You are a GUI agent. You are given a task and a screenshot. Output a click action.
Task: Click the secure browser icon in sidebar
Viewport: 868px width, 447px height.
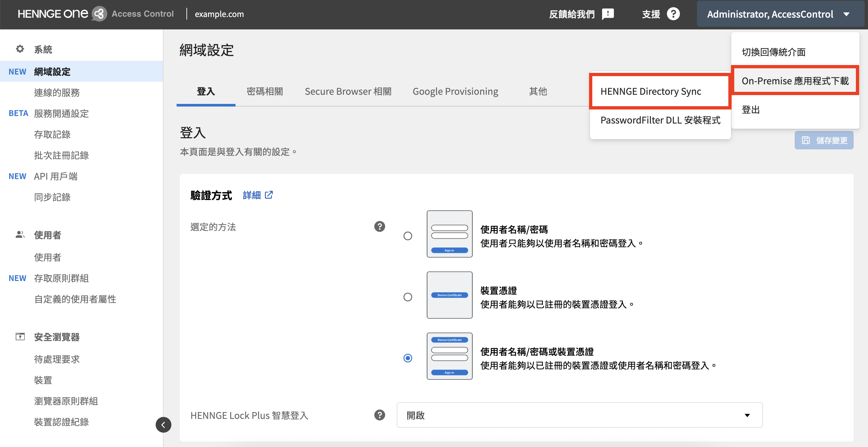(x=20, y=337)
